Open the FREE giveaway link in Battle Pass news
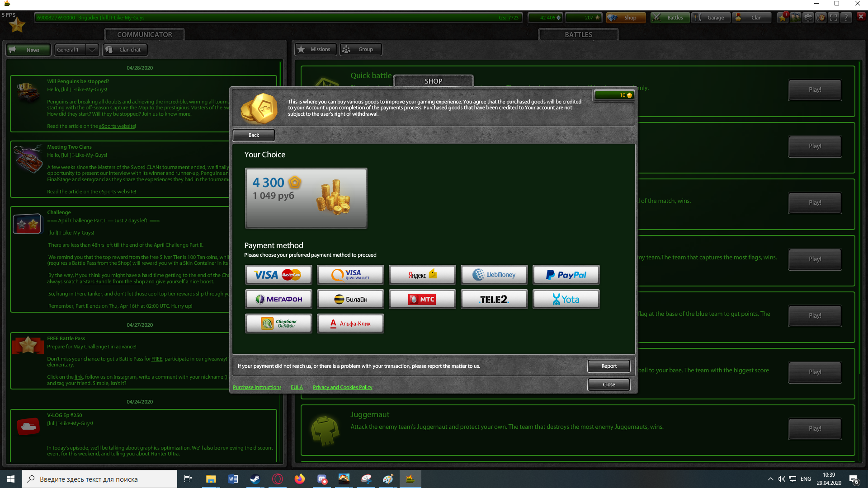 pos(157,359)
